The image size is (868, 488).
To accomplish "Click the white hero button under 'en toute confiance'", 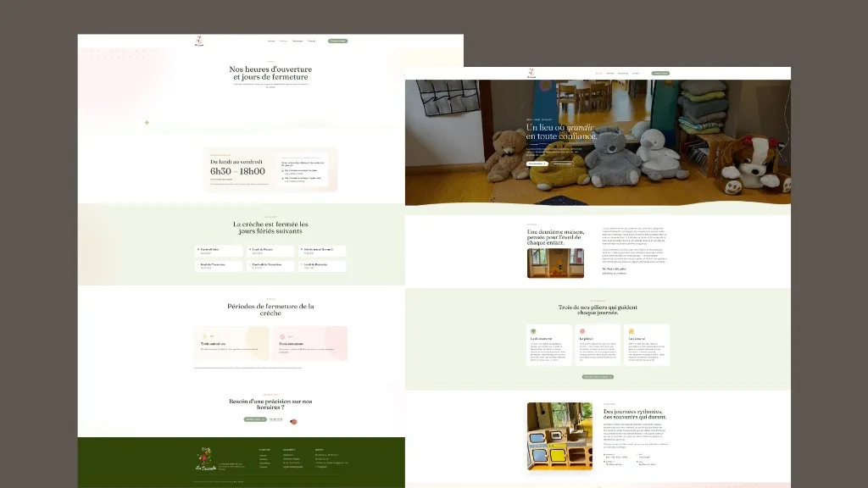I will [x=537, y=164].
